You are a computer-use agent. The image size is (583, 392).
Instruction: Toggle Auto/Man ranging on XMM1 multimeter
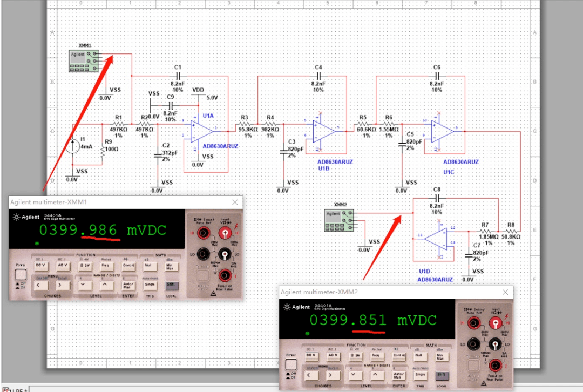(127, 285)
